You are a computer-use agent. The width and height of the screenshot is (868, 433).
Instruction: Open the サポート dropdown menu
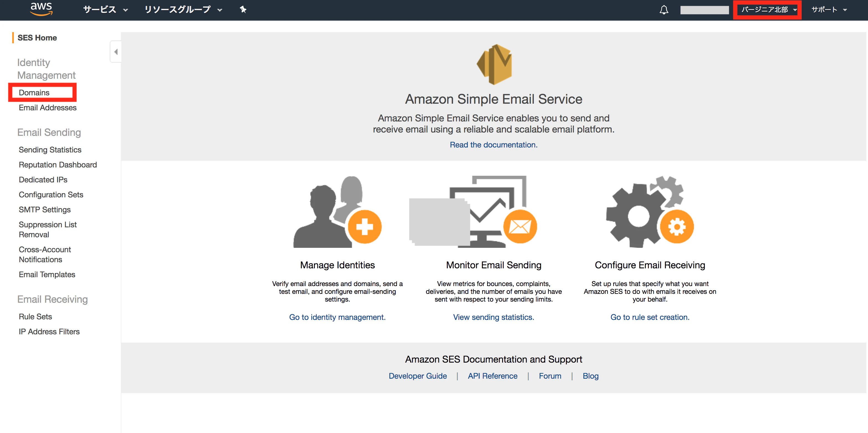(829, 9)
